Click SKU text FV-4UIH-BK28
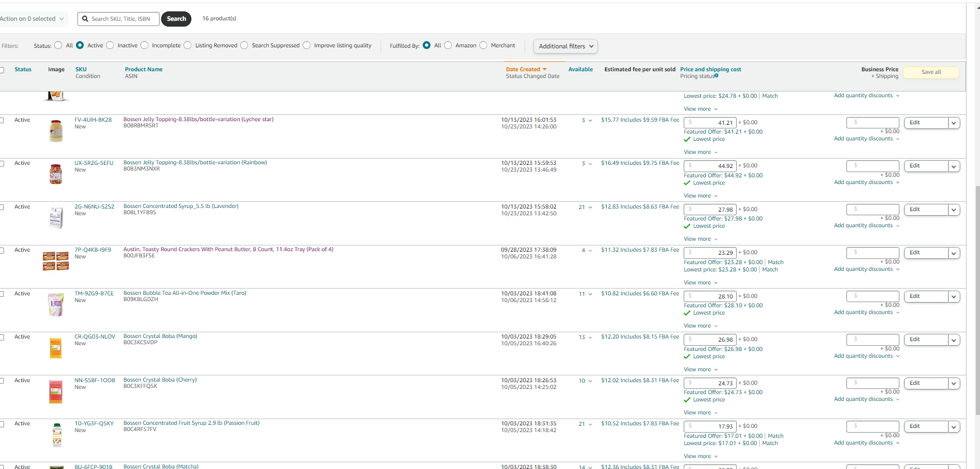 coord(93,120)
